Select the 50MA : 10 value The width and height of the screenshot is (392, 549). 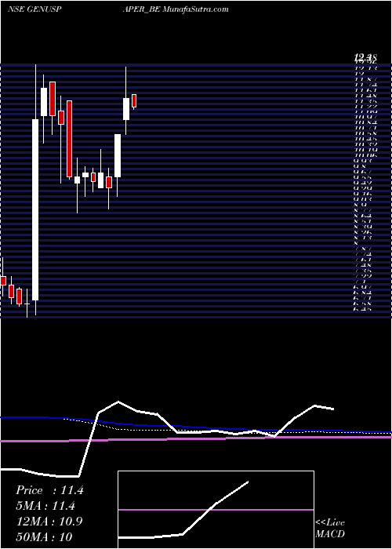tap(44, 536)
